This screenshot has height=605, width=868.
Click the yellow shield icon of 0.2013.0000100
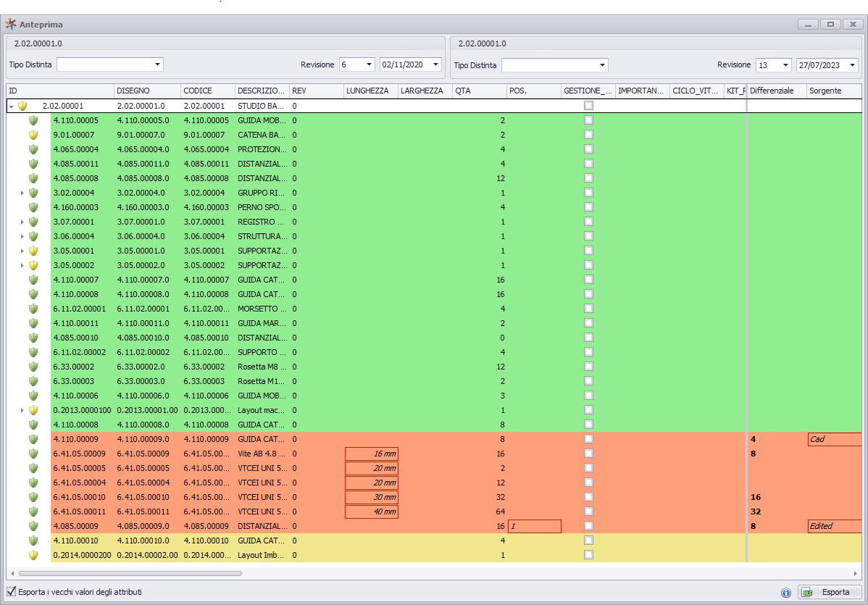(x=33, y=410)
